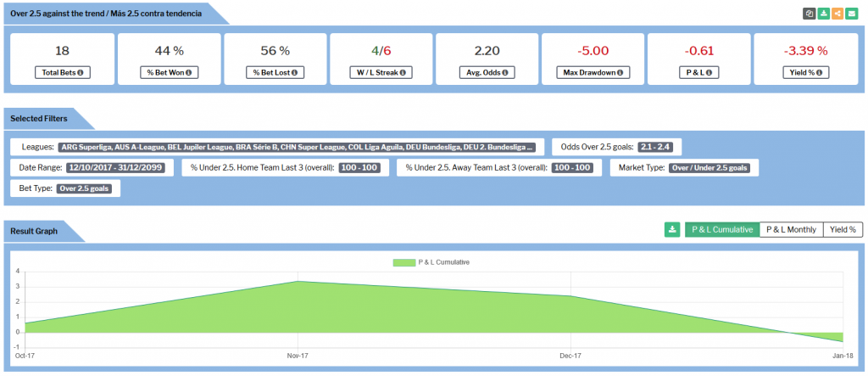Expand the truncated Leagues filter list
This screenshot has height=376, width=868.
(x=297, y=147)
